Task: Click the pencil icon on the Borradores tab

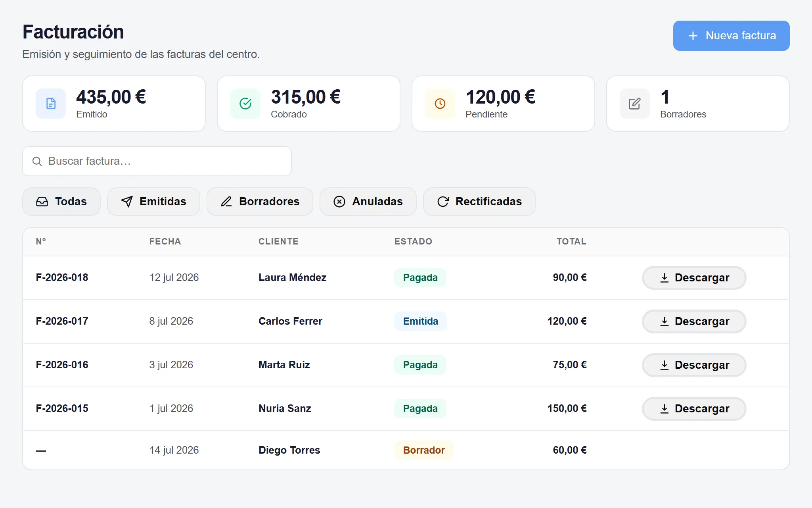Action: [226, 202]
